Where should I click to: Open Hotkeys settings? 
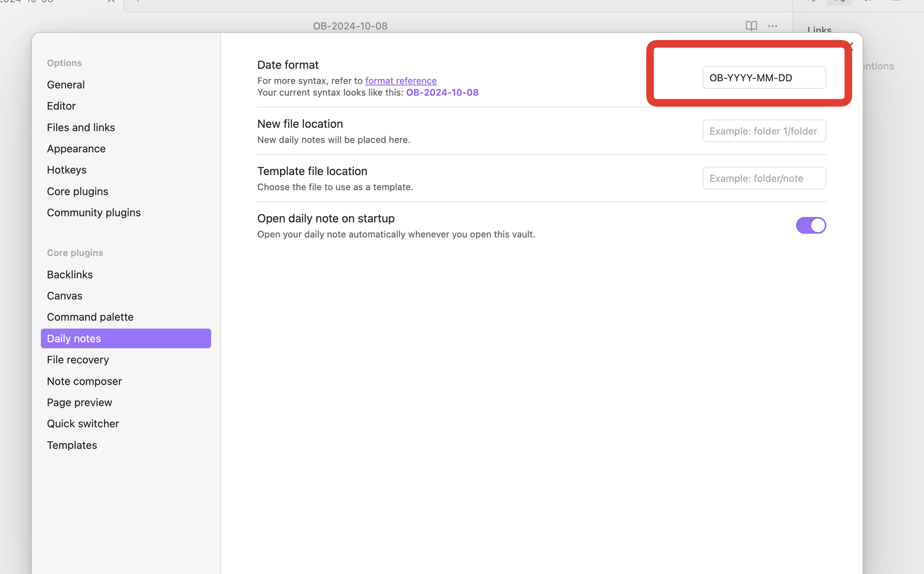click(67, 170)
